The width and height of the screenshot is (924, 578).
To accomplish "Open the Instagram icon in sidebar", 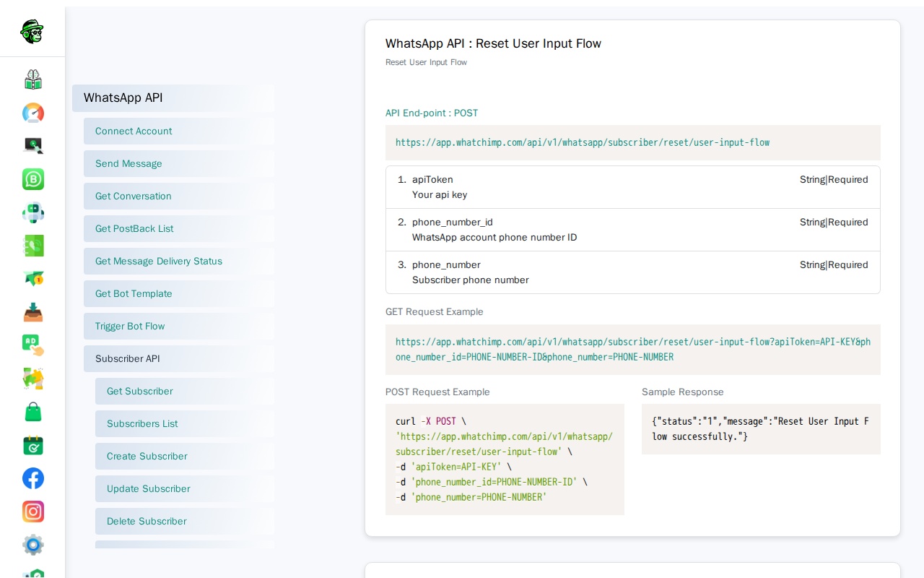I will point(33,512).
